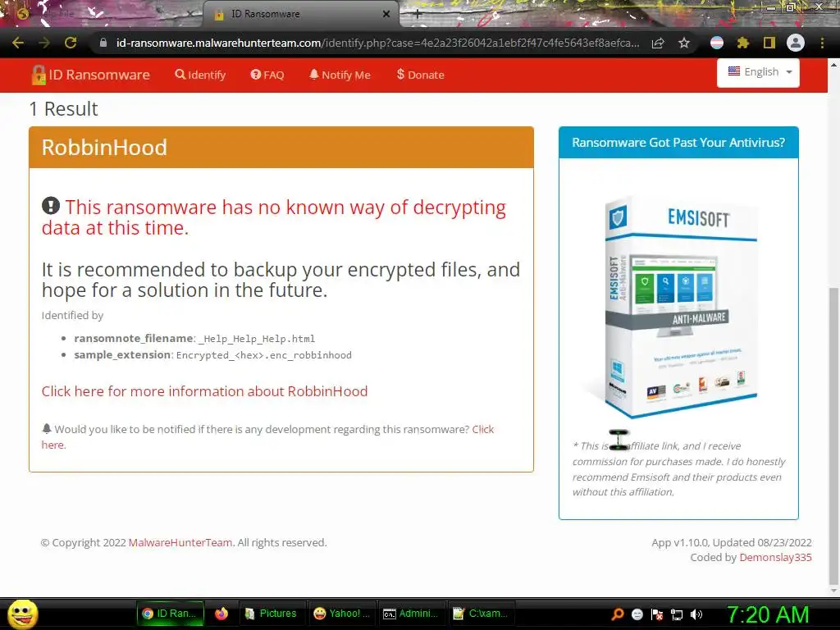Click the flag action center tray icon

(657, 614)
